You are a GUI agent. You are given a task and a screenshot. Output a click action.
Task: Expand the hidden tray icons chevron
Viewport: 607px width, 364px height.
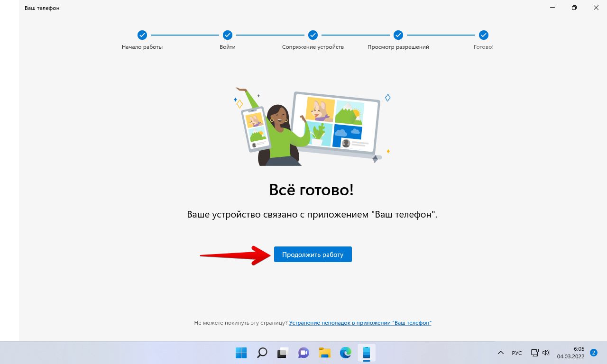click(x=501, y=353)
